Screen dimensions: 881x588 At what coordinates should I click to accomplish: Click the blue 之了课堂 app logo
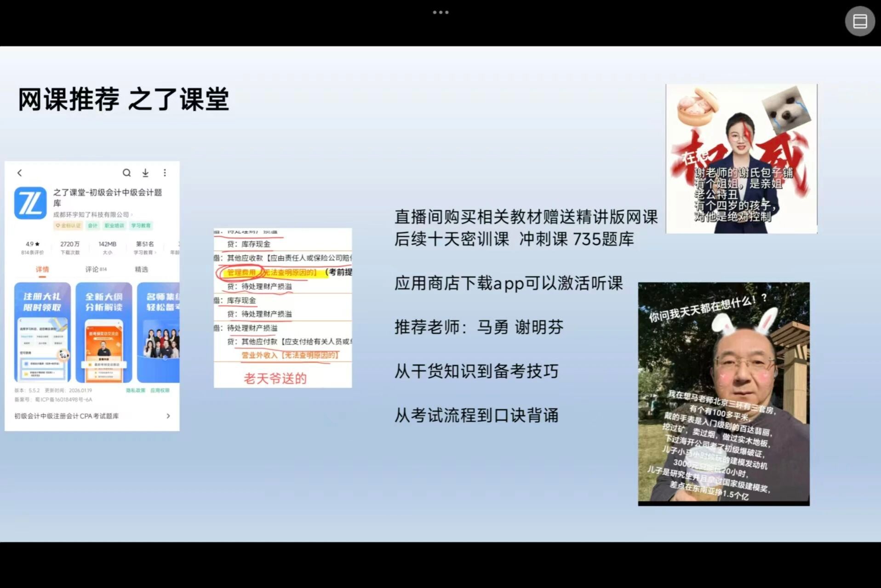30,203
